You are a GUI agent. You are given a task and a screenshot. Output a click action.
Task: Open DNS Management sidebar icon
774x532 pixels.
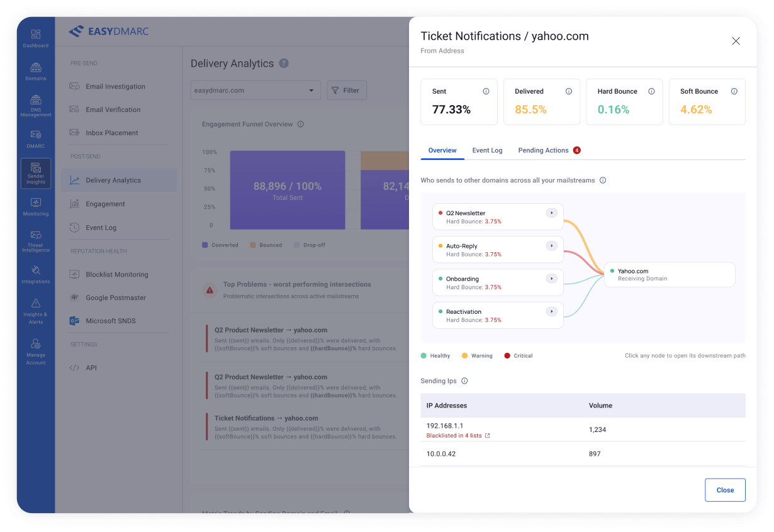point(36,106)
